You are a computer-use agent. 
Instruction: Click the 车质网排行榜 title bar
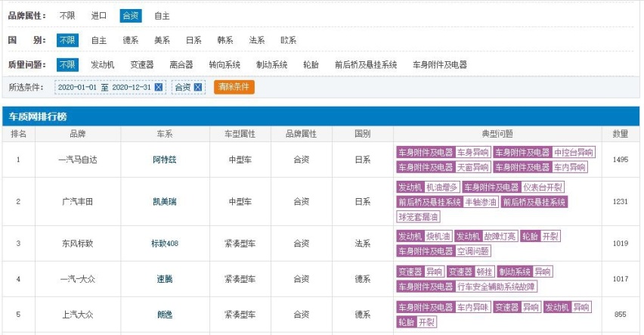click(x=320, y=116)
